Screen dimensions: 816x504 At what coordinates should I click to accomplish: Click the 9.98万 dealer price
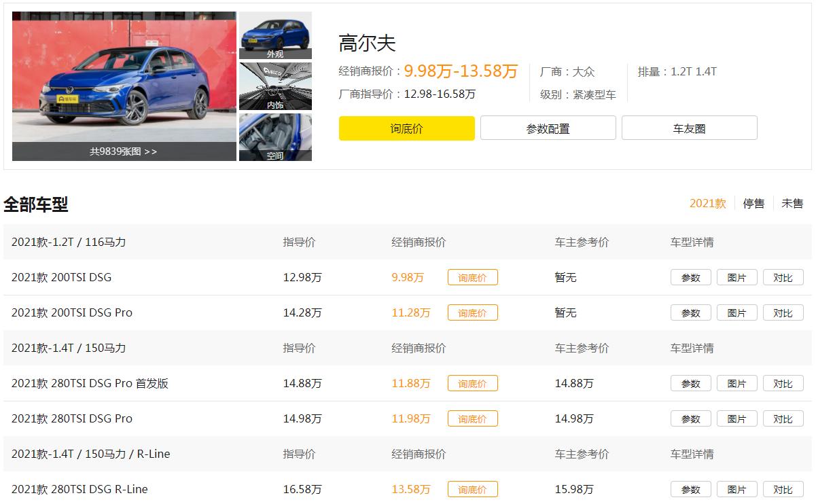click(x=408, y=277)
